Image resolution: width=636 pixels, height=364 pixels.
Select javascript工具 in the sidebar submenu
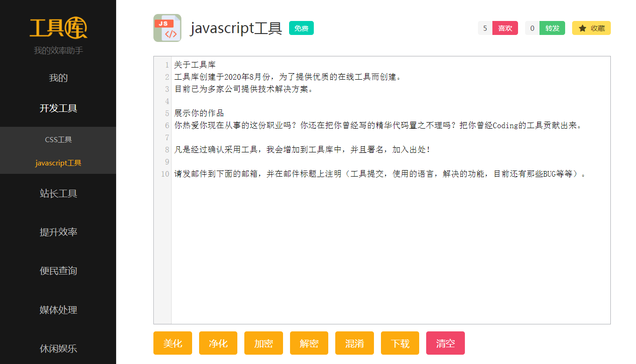click(58, 163)
